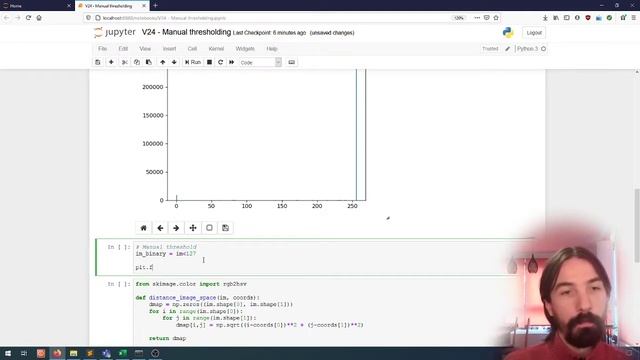Reset plot view with home icon
640x360 pixels.
(143, 228)
